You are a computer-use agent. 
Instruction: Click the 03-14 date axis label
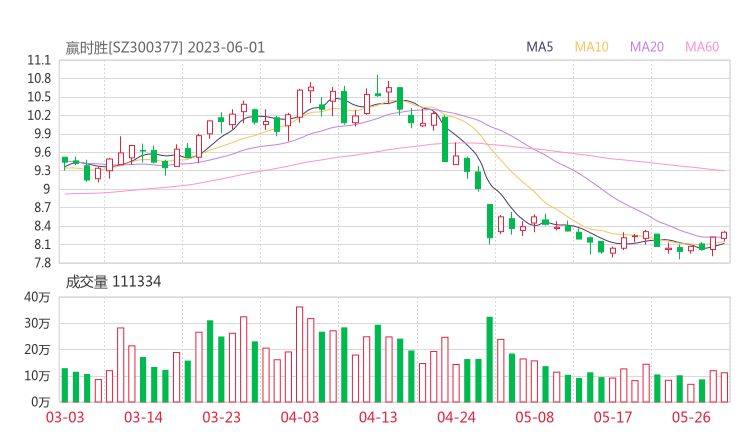tap(143, 417)
